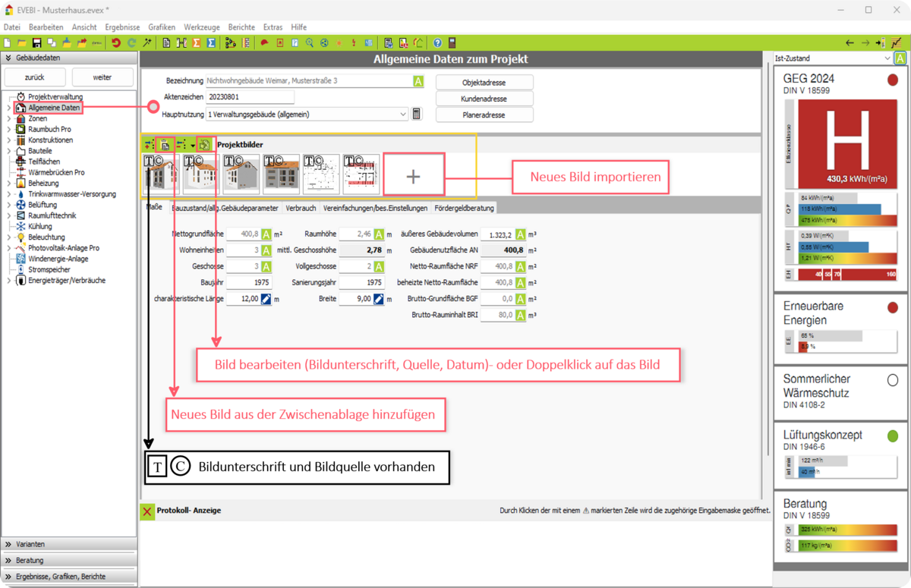Viewport: 911px width, 588px height.
Task: Click the Objektadresse button
Action: pos(484,82)
